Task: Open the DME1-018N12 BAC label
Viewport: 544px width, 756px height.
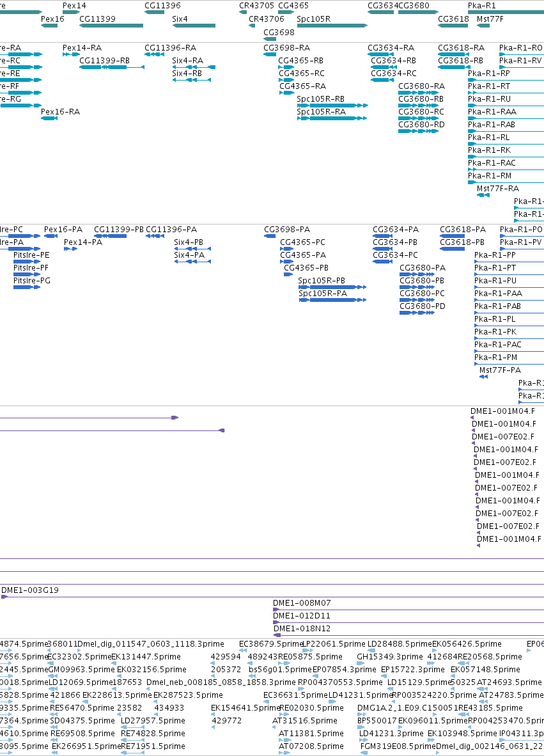Action: 302,629
